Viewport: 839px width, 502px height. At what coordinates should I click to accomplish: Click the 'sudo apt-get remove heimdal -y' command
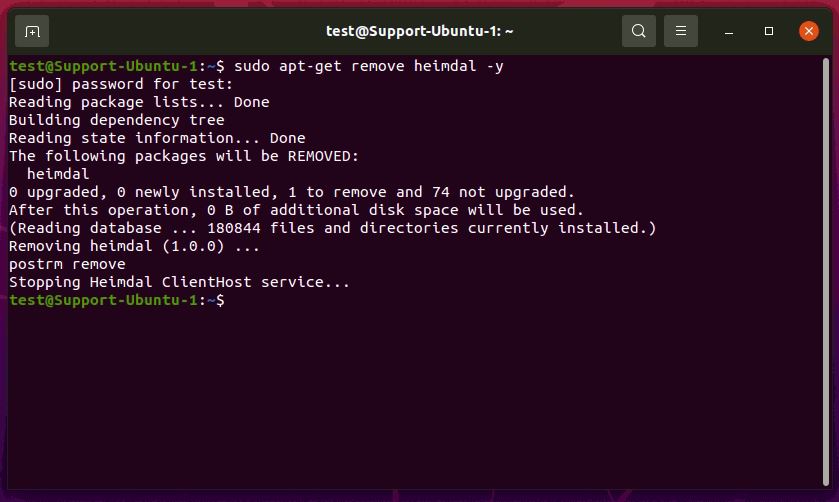pos(369,66)
